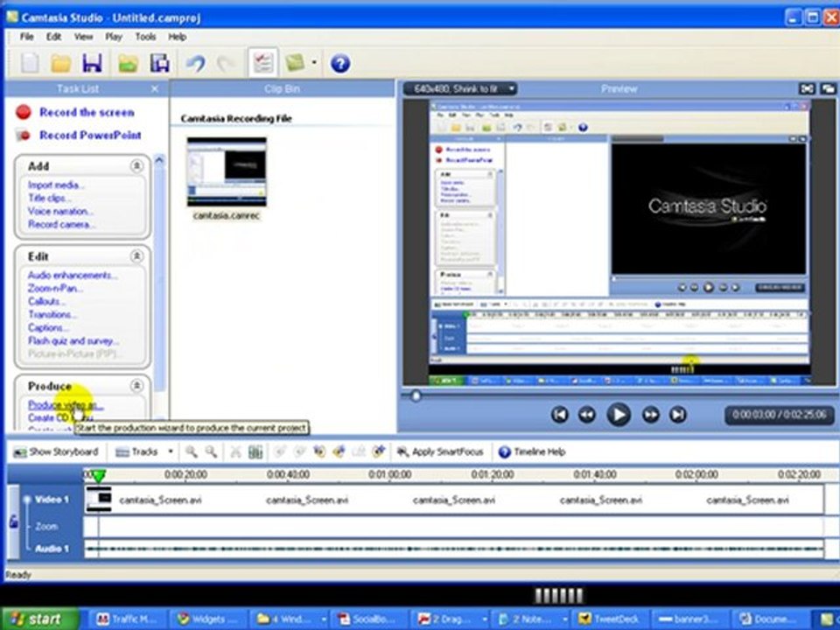The width and height of the screenshot is (840, 630).
Task: Click the red Record the screen icon
Action: pyautogui.click(x=23, y=112)
